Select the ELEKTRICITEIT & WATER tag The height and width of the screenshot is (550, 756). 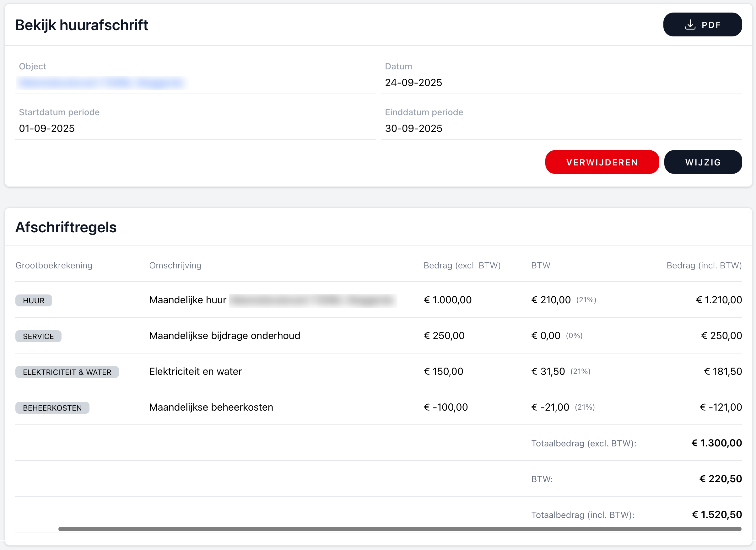67,372
